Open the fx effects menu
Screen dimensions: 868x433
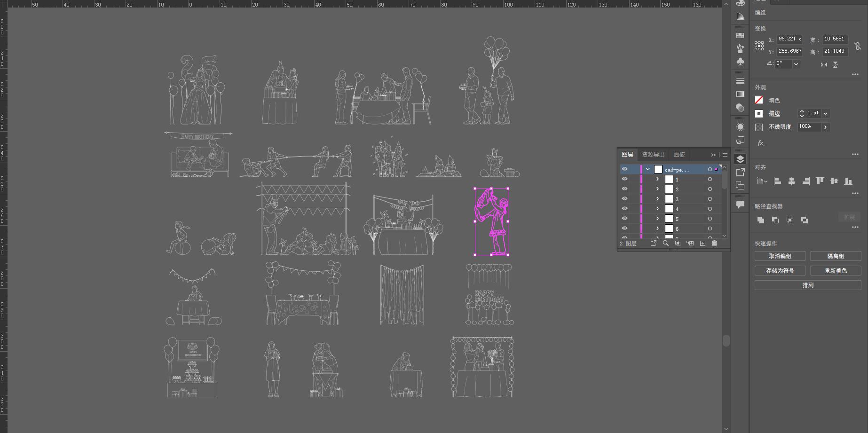point(761,143)
